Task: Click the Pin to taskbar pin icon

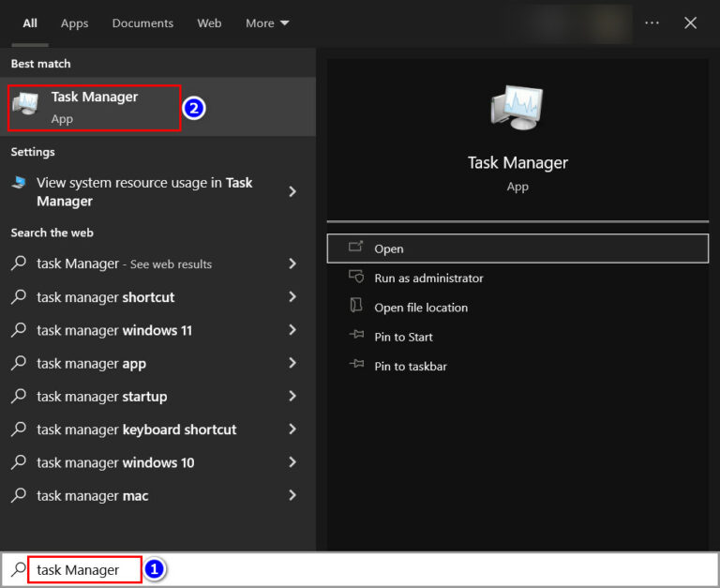Action: (x=355, y=366)
